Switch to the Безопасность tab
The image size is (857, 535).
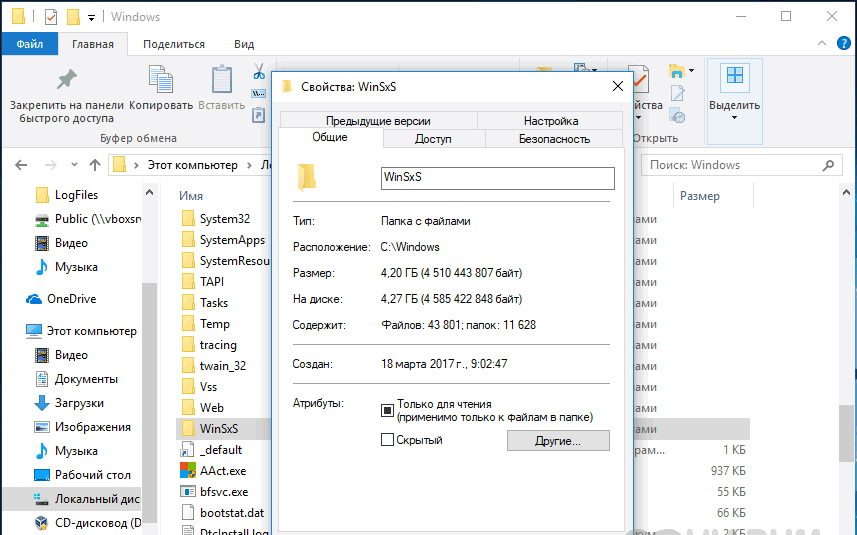pyautogui.click(x=554, y=139)
